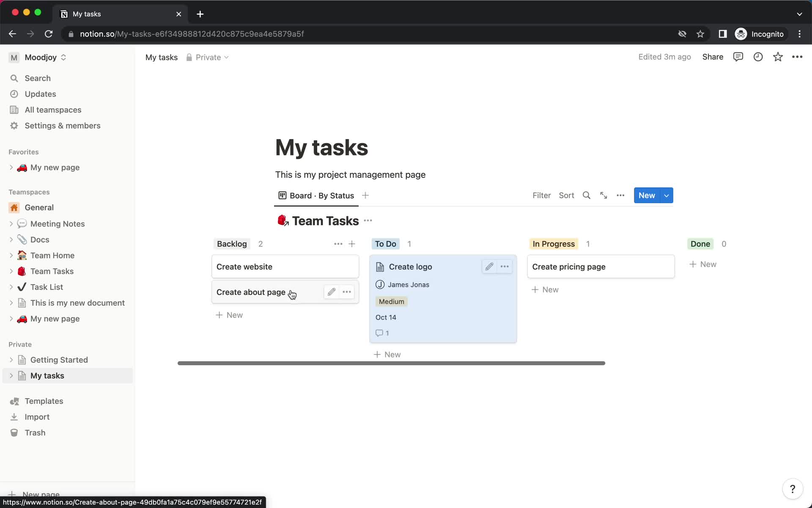Click the three-dot menu on Team Tasks

[x=369, y=221]
